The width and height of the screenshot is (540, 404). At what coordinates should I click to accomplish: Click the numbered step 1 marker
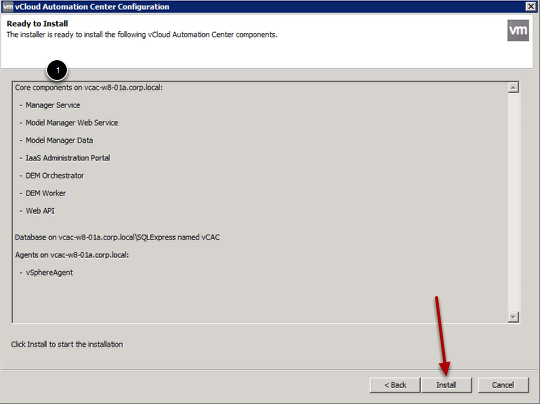pyautogui.click(x=57, y=70)
